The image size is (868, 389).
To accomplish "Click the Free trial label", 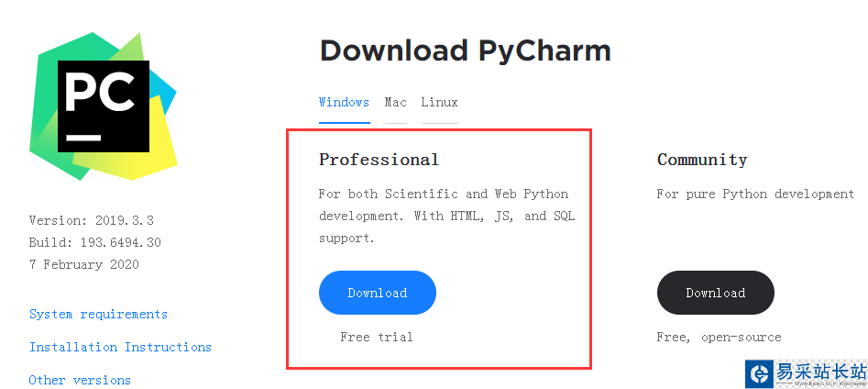I will [376, 337].
